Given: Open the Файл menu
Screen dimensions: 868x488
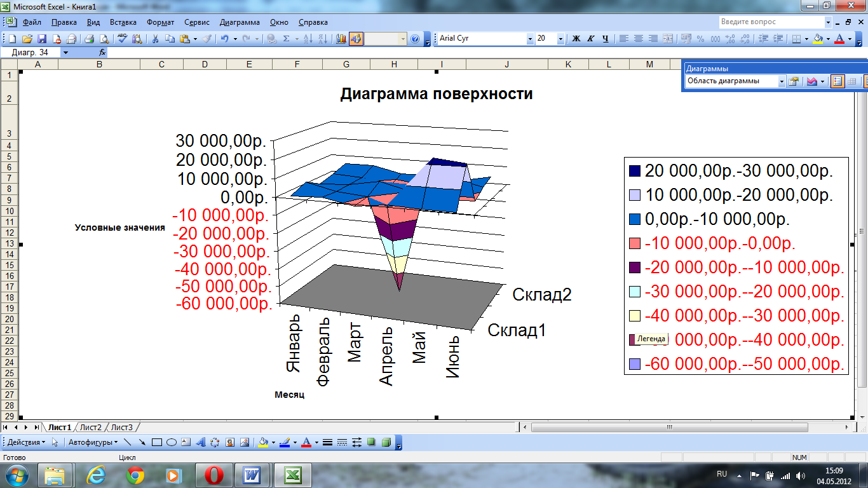Looking at the screenshot, I should (32, 22).
